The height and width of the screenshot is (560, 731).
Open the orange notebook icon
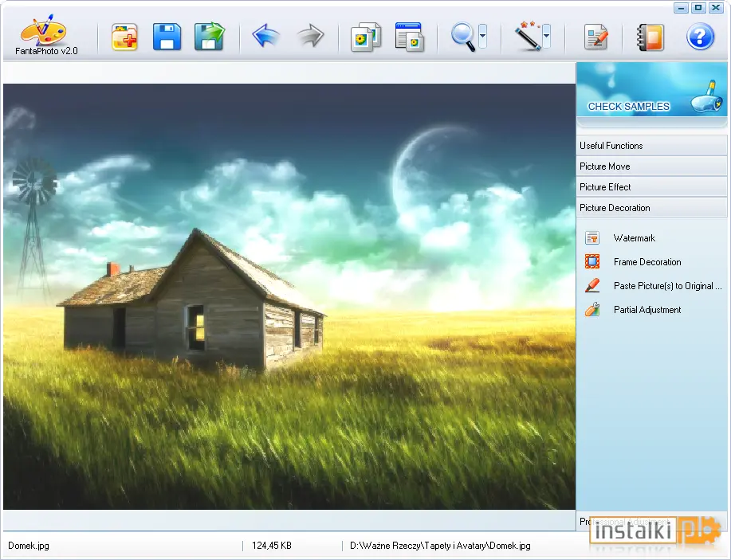[x=650, y=37]
